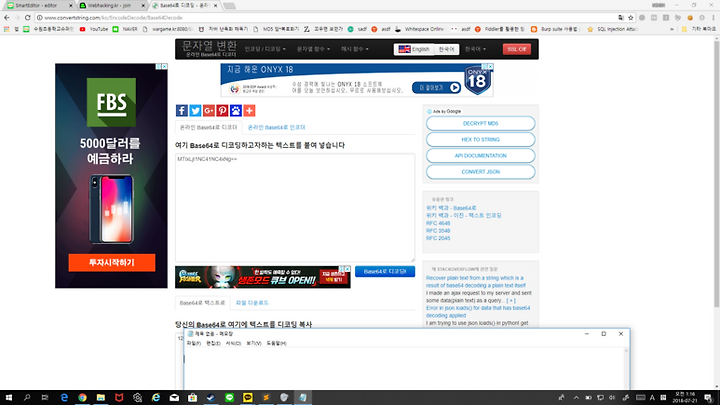Share via the Google+ icon
720x405 pixels.
tap(209, 110)
